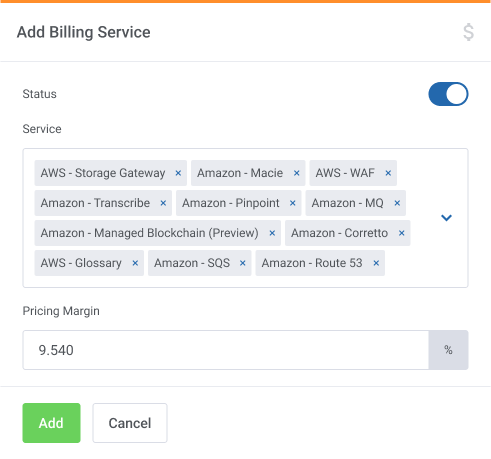
Task: Remove the AWS - Storage Gateway tag
Action: click(178, 173)
